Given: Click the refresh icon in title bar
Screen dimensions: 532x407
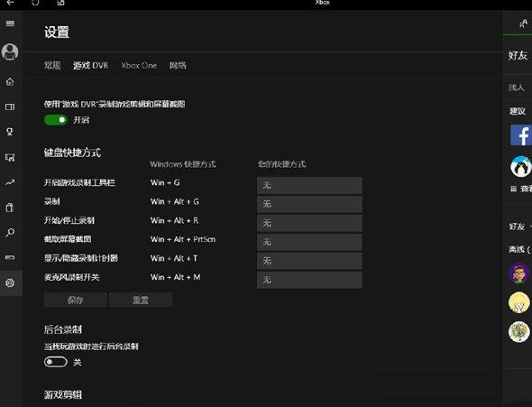Looking at the screenshot, I should [x=35, y=3].
